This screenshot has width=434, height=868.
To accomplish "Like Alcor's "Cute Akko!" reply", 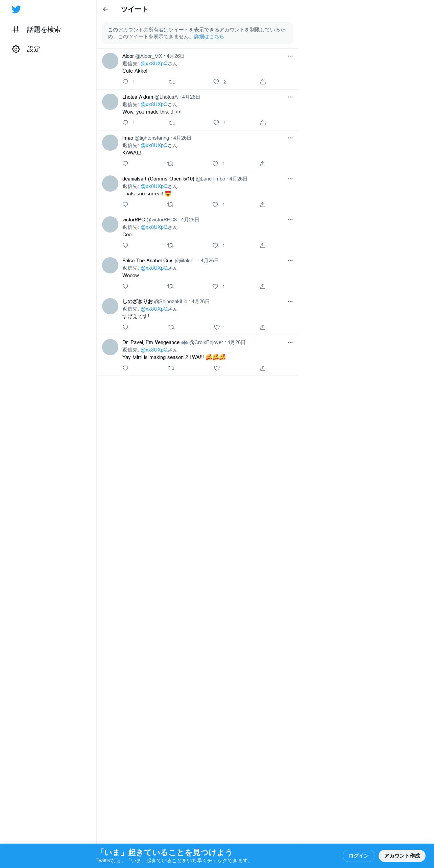I will [216, 82].
